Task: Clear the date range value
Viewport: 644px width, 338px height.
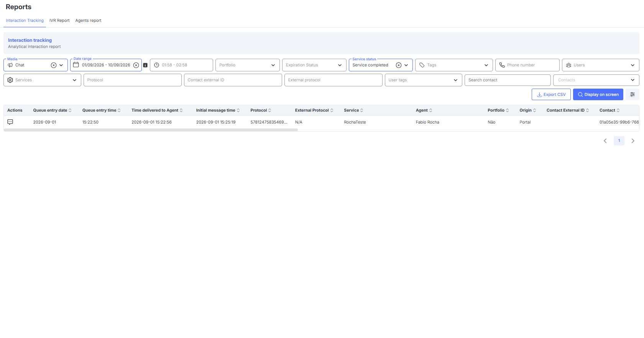Action: coord(136,65)
